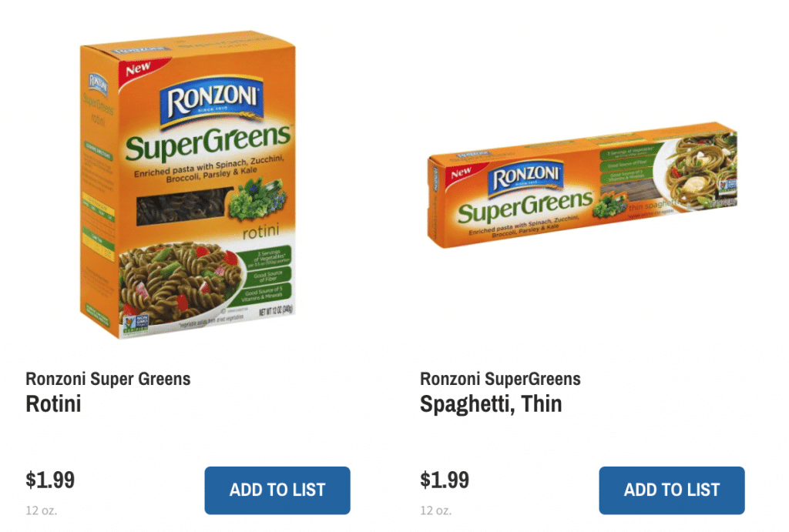Click the 12 oz. size label under Rotini
789x532 pixels.
point(42,510)
